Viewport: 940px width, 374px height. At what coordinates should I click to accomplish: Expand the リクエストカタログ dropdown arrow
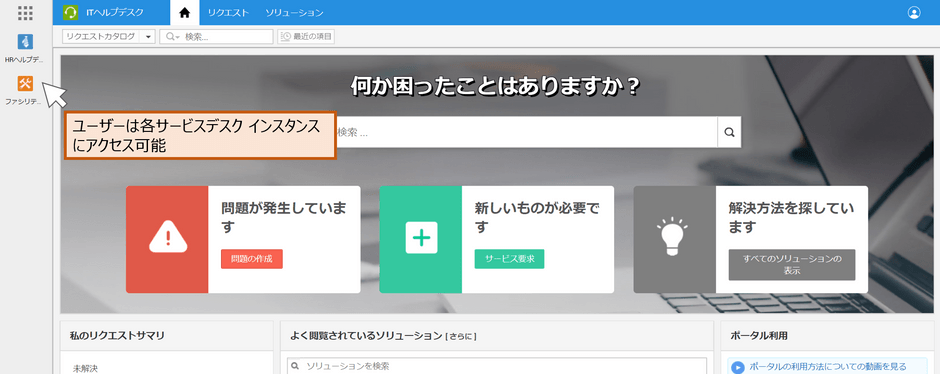pyautogui.click(x=149, y=37)
